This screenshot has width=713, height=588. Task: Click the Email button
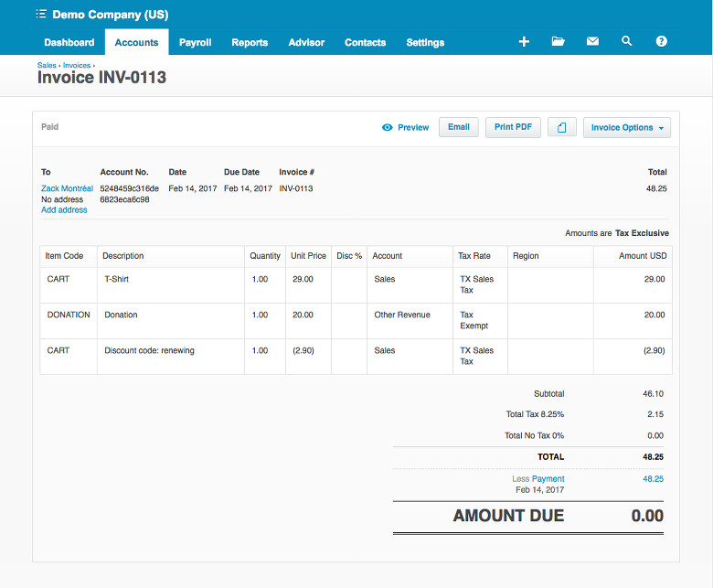tap(459, 127)
